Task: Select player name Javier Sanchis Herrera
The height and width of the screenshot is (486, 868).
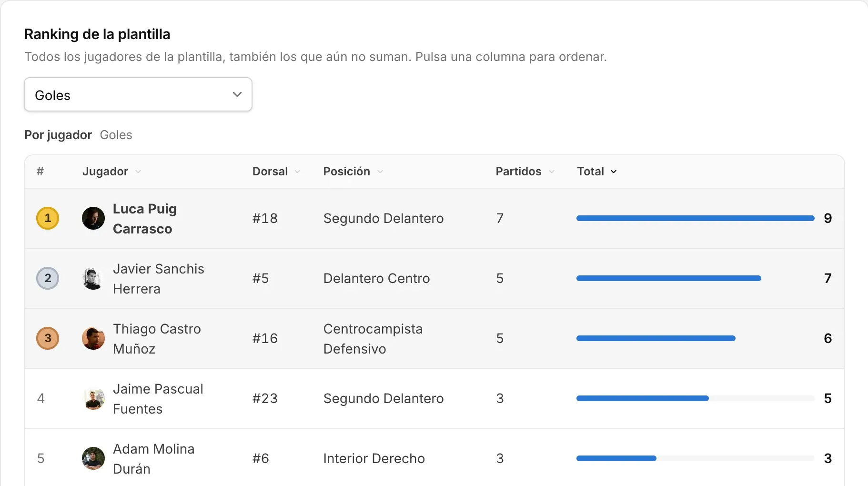Action: (x=159, y=279)
